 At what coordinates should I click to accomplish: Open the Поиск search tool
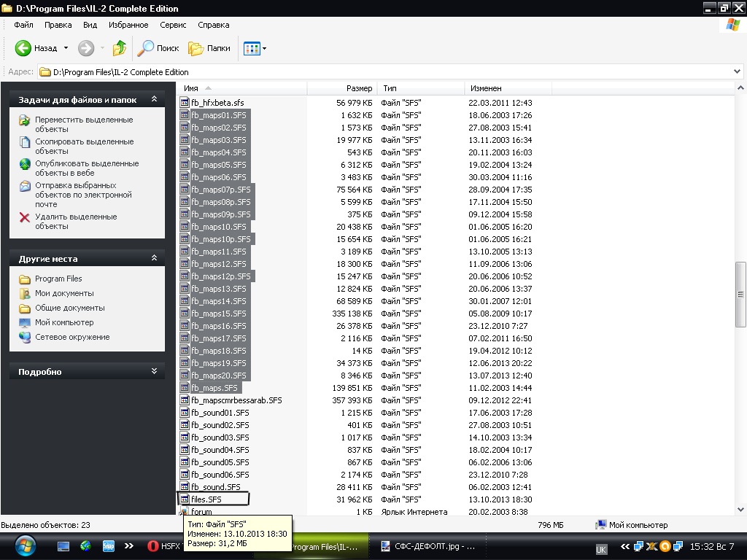click(x=158, y=48)
